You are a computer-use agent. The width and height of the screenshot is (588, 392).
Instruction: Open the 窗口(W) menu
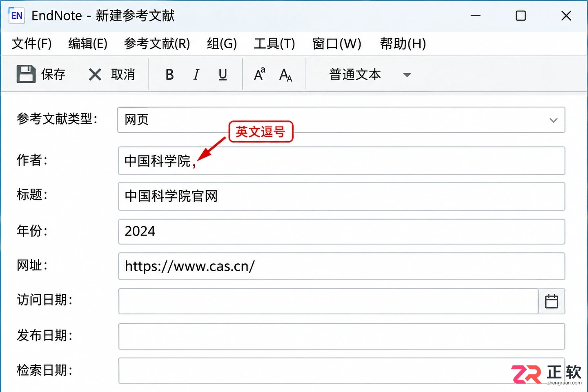pyautogui.click(x=337, y=43)
